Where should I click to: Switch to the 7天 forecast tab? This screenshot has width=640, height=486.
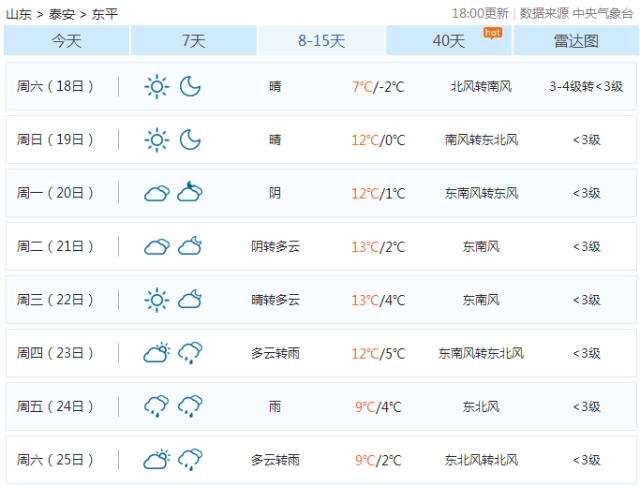tap(194, 40)
